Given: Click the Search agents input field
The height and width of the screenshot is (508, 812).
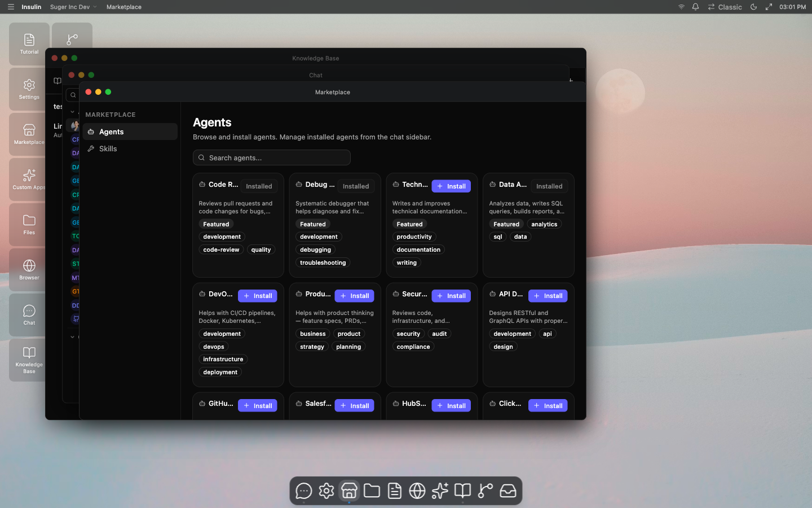Looking at the screenshot, I should 272,157.
